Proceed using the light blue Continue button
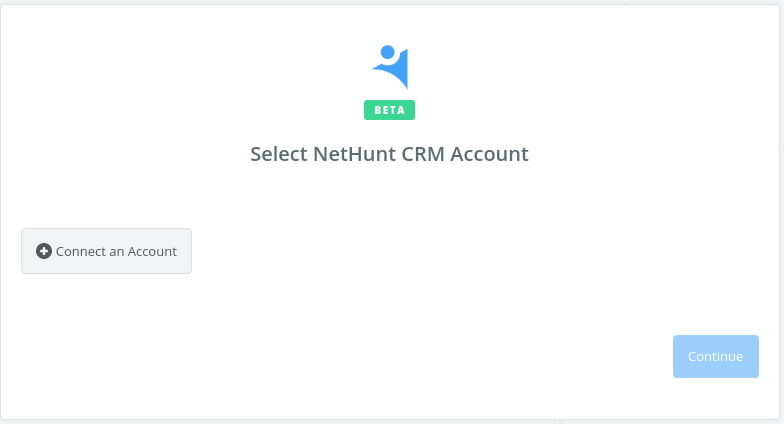Viewport: 784px width, 424px height. coord(716,356)
